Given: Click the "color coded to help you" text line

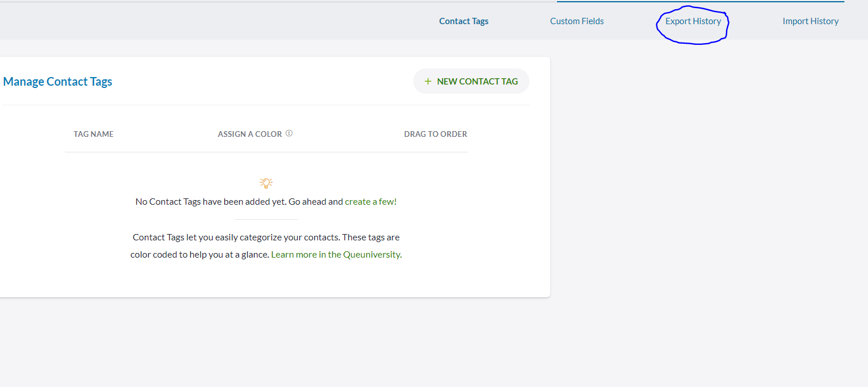Looking at the screenshot, I should click(200, 254).
